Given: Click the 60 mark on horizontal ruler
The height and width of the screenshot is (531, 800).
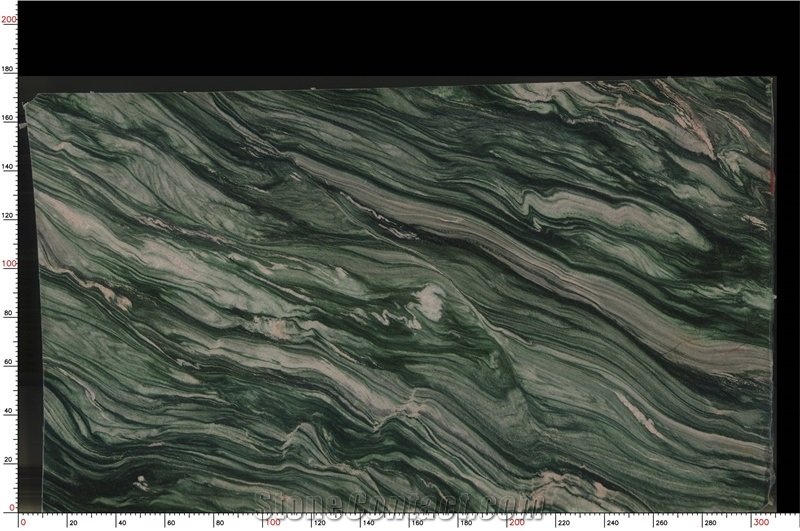Looking at the screenshot, I should pyautogui.click(x=171, y=523).
